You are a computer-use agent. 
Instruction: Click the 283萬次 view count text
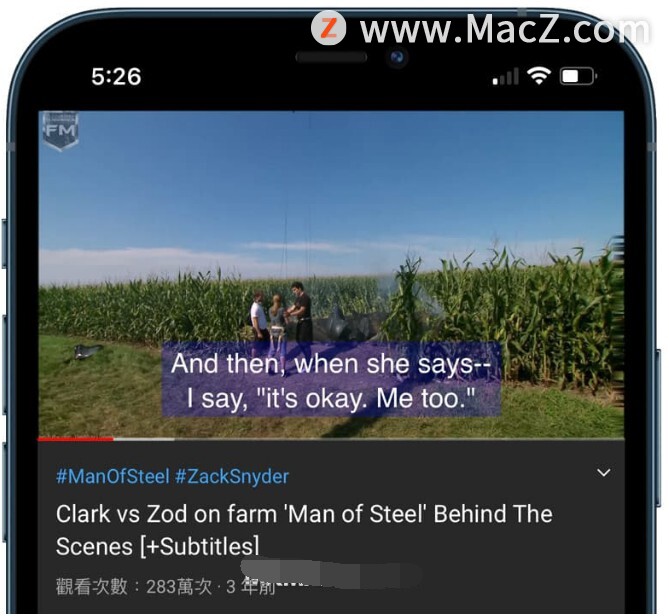coord(179,587)
